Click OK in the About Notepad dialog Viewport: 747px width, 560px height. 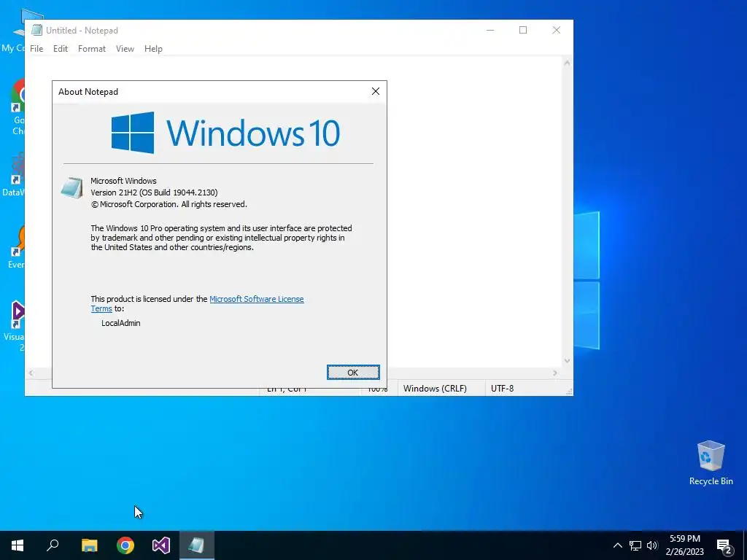(353, 373)
